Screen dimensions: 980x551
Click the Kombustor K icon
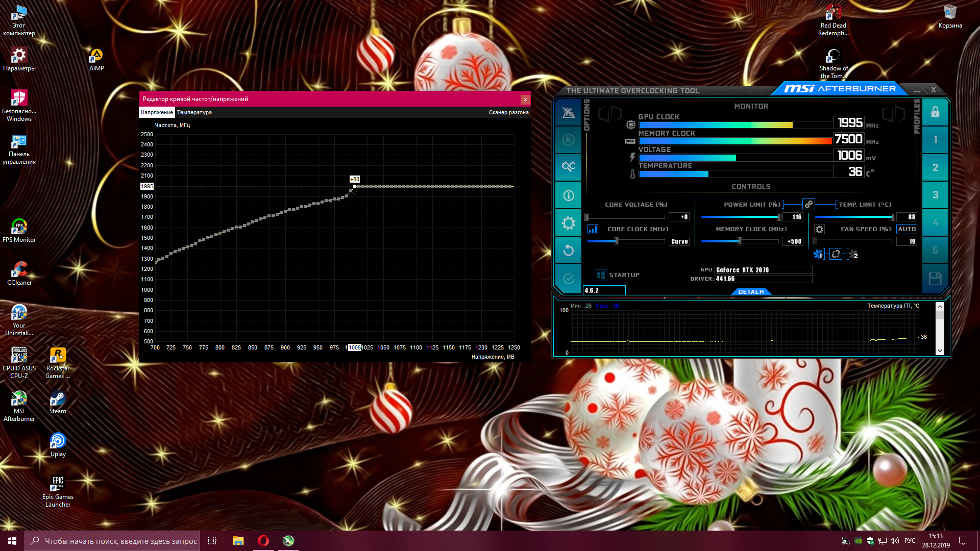pos(568,140)
